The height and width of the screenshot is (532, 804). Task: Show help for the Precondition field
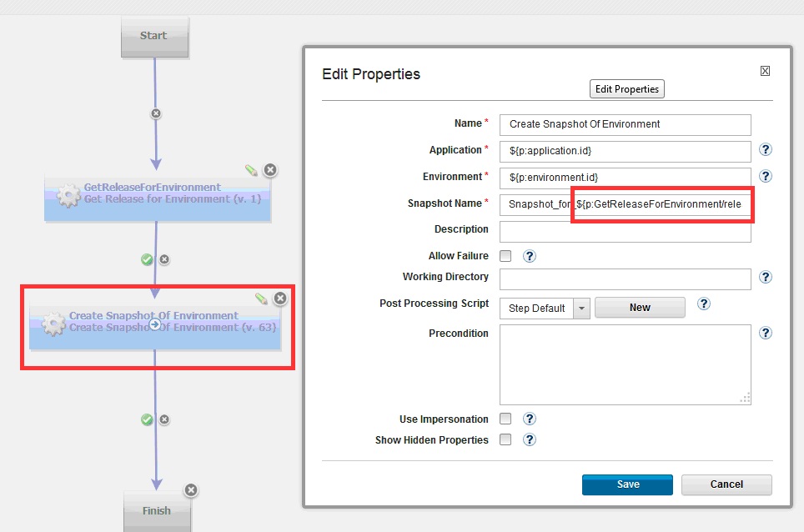point(766,333)
